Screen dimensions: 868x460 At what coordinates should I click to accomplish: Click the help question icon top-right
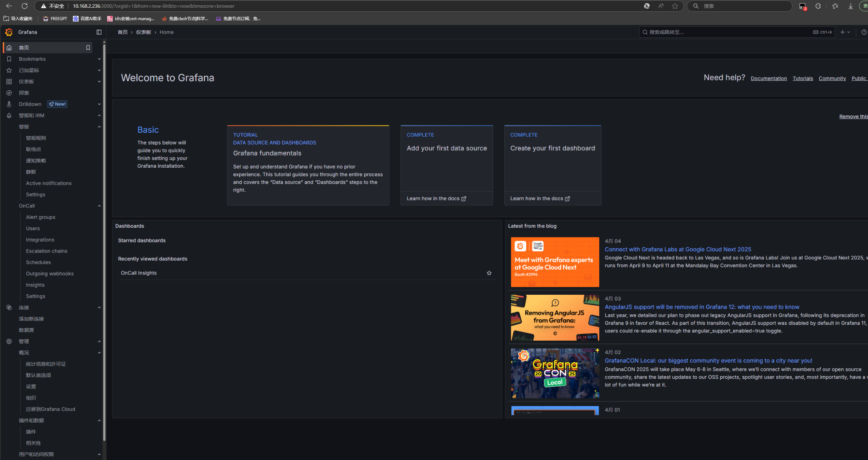pos(864,32)
